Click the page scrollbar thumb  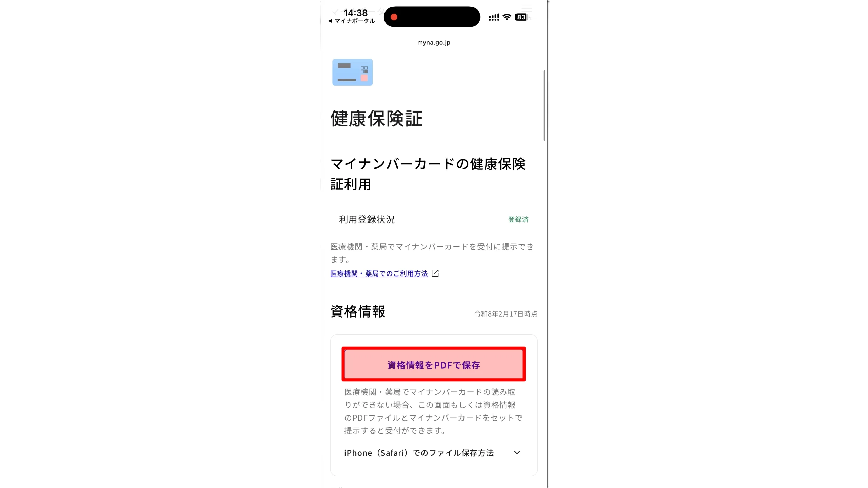coord(544,105)
